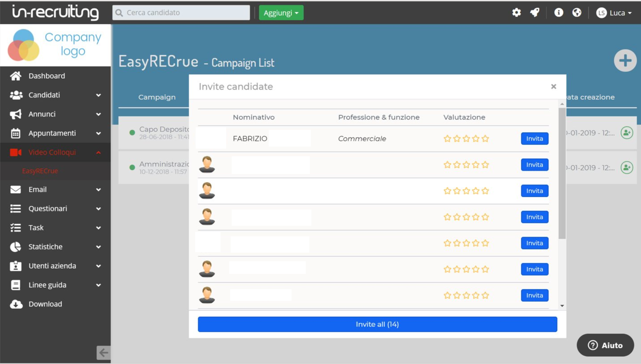The width and height of the screenshot is (641, 364).
Task: Click the Appuntamenti calendar icon
Action: [15, 133]
